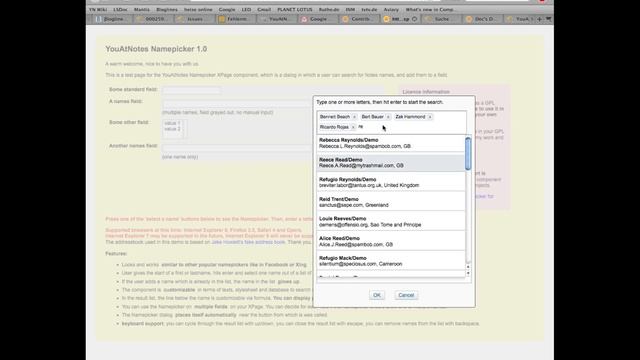Select value 2 in Some other field
Viewport: 640px width, 360px height.
172,129
